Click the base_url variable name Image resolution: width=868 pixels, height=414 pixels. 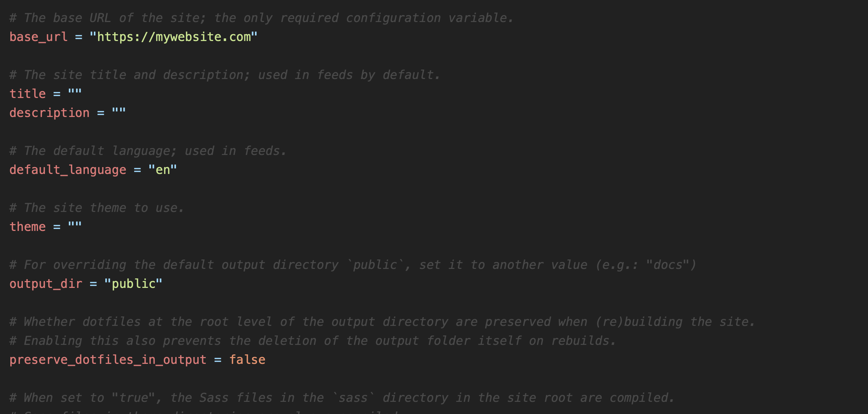[x=38, y=37]
